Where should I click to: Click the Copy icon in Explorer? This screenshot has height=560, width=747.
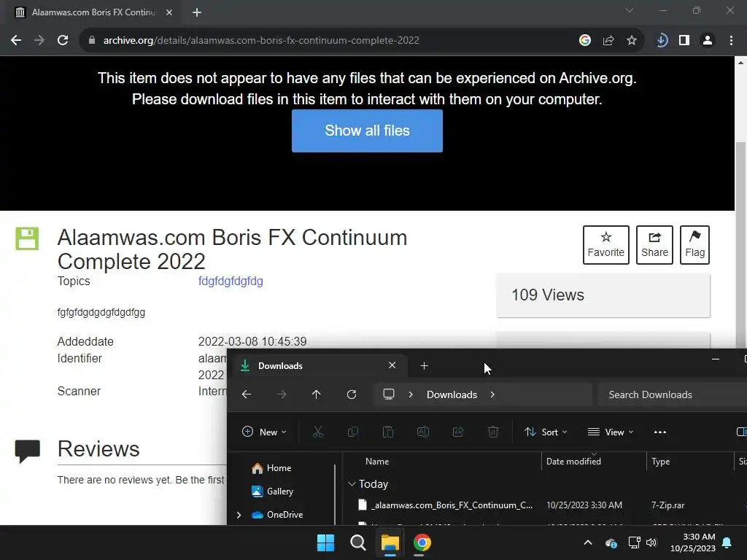[353, 432]
